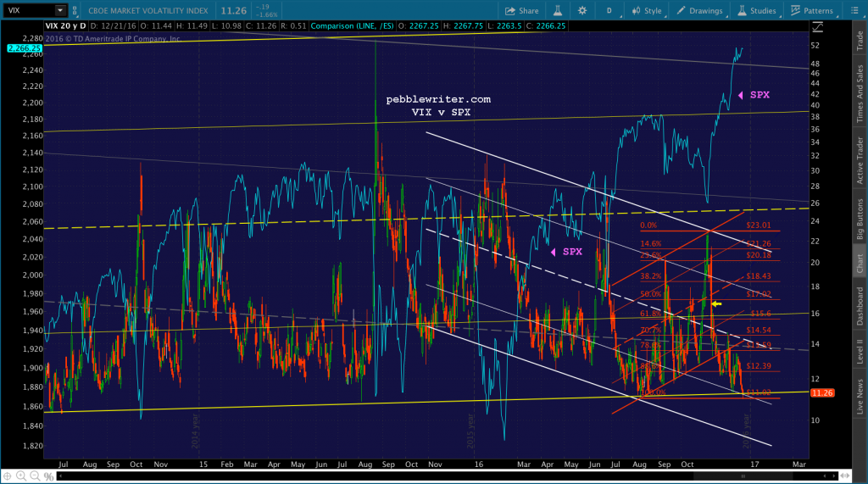Click the 11.26 last price in header
This screenshot has height=484, width=868.
[234, 10]
